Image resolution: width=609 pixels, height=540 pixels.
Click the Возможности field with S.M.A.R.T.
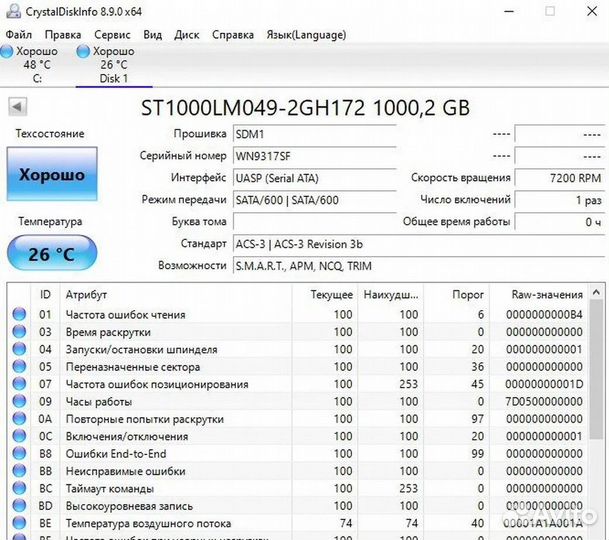pyautogui.click(x=419, y=266)
